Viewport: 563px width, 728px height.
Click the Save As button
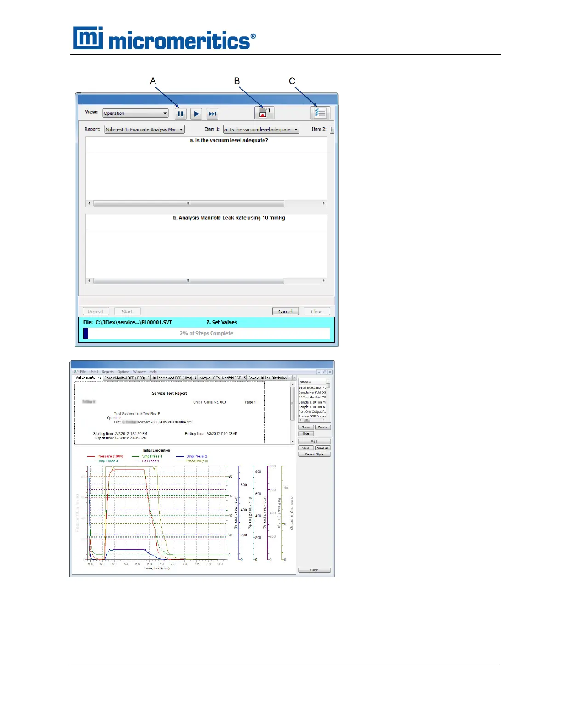(322, 448)
